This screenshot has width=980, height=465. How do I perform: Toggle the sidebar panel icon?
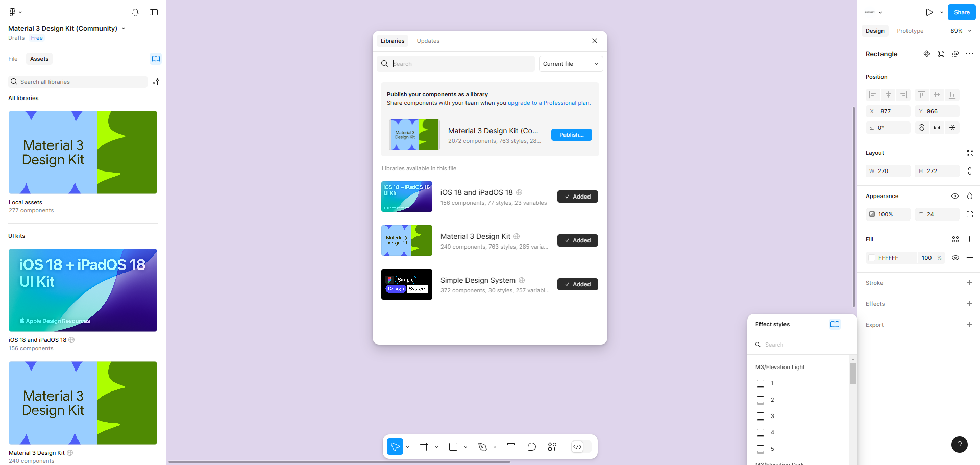pos(154,12)
